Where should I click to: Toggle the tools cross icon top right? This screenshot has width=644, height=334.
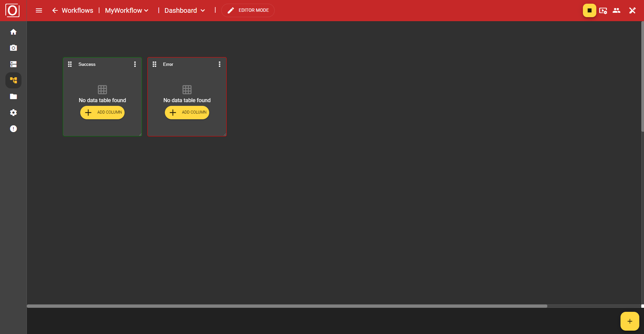633,10
